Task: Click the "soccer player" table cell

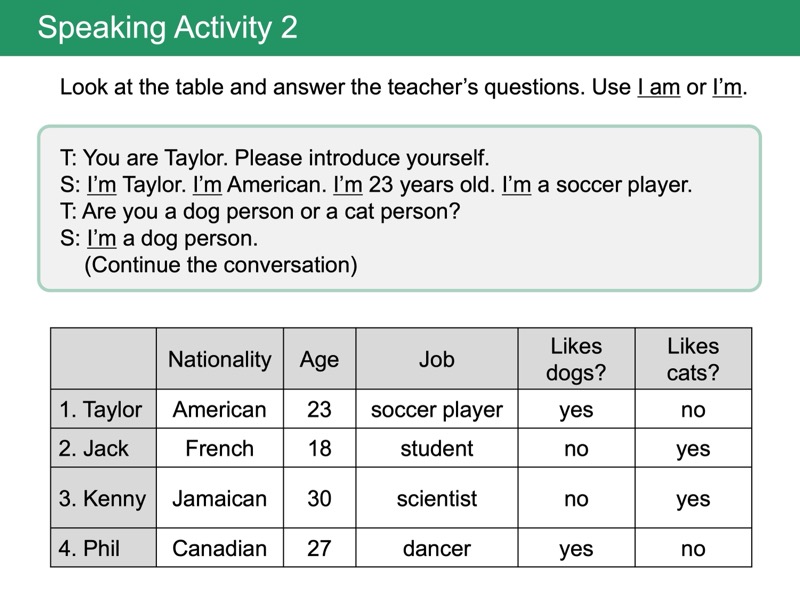Action: (436, 409)
